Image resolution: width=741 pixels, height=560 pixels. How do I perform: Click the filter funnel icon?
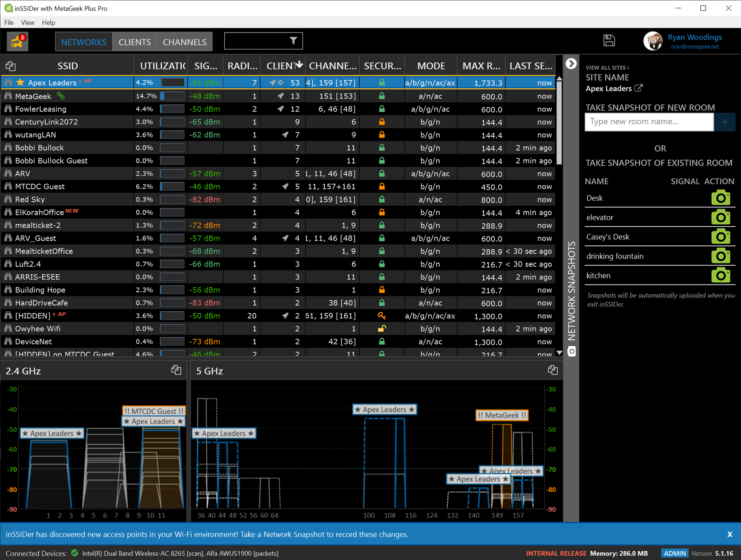coord(293,41)
